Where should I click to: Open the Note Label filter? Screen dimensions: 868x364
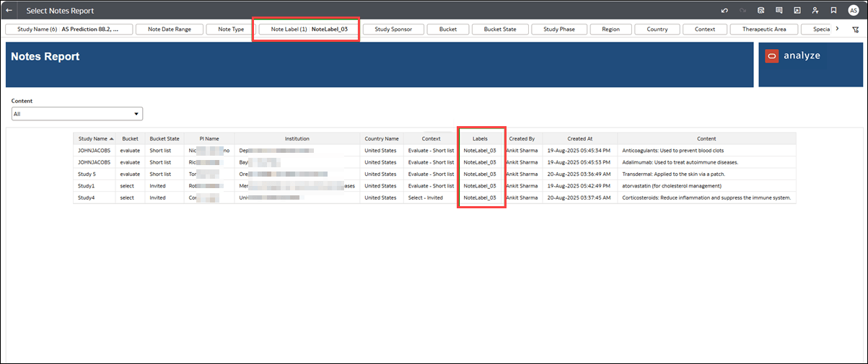click(x=309, y=30)
